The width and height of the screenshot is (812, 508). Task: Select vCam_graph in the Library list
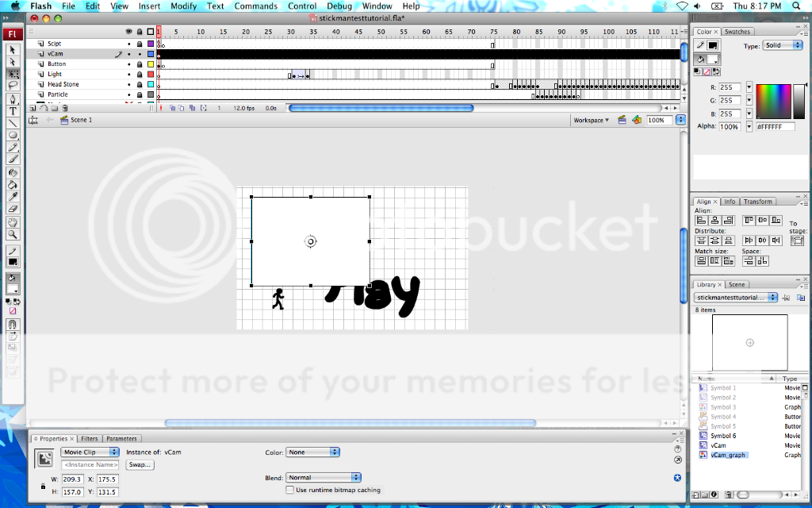(x=727, y=455)
